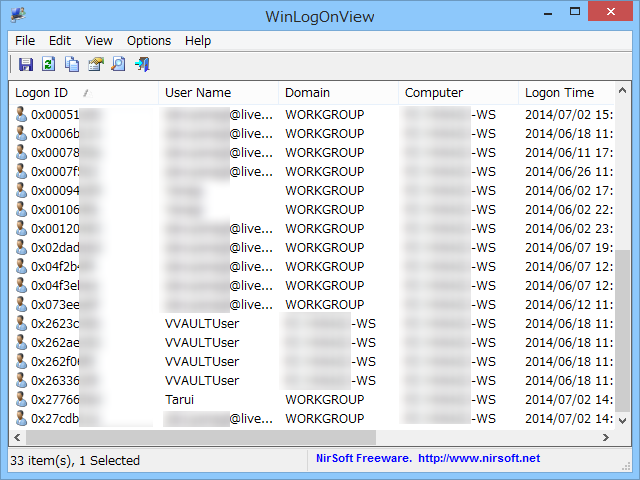Click the WinLogOnView app icon in title bar
640x480 pixels.
18,15
